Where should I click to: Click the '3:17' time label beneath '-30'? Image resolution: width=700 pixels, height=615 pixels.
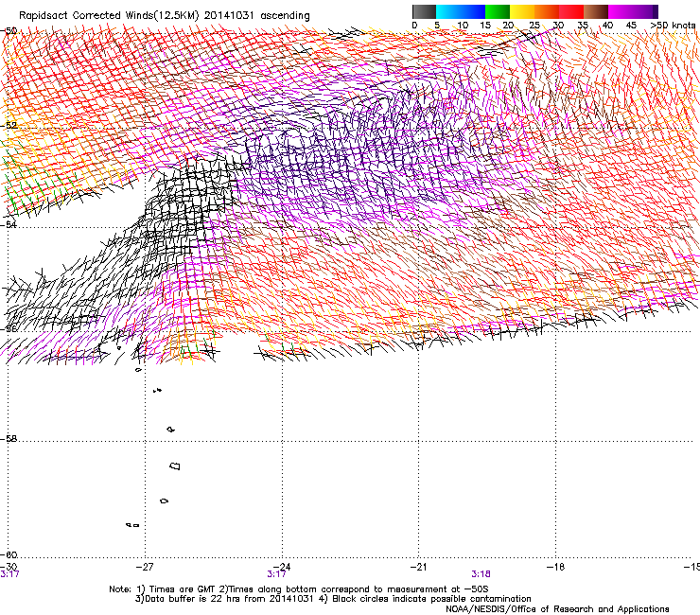(x=9, y=574)
